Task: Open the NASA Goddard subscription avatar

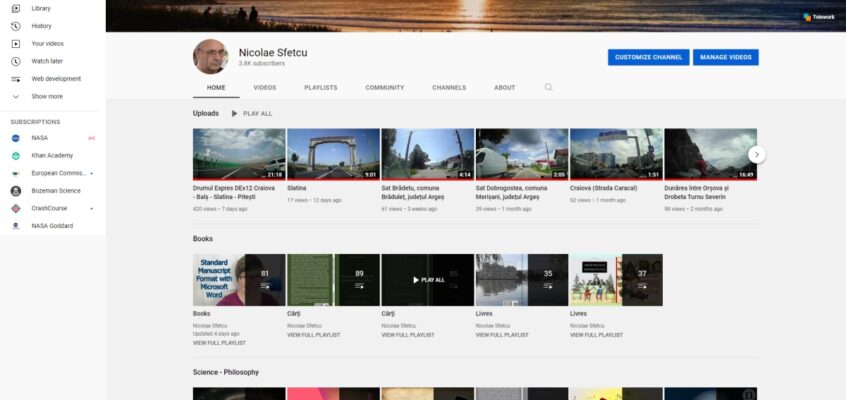Action: click(x=16, y=226)
